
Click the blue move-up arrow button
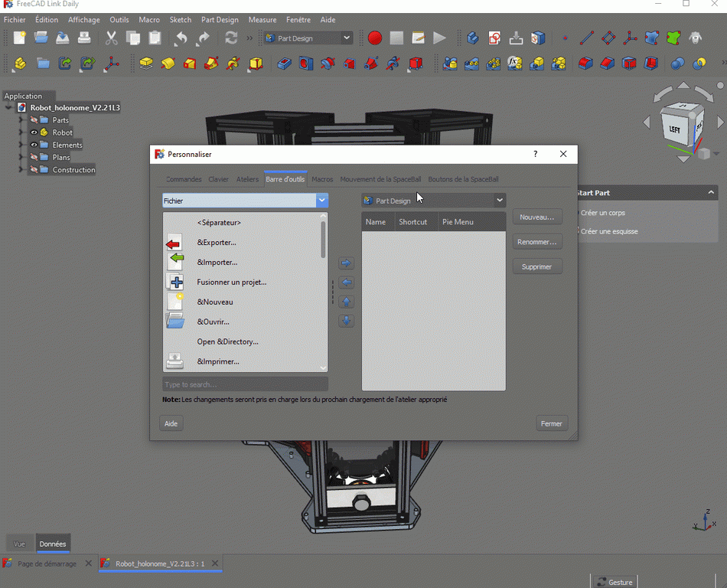coord(346,302)
